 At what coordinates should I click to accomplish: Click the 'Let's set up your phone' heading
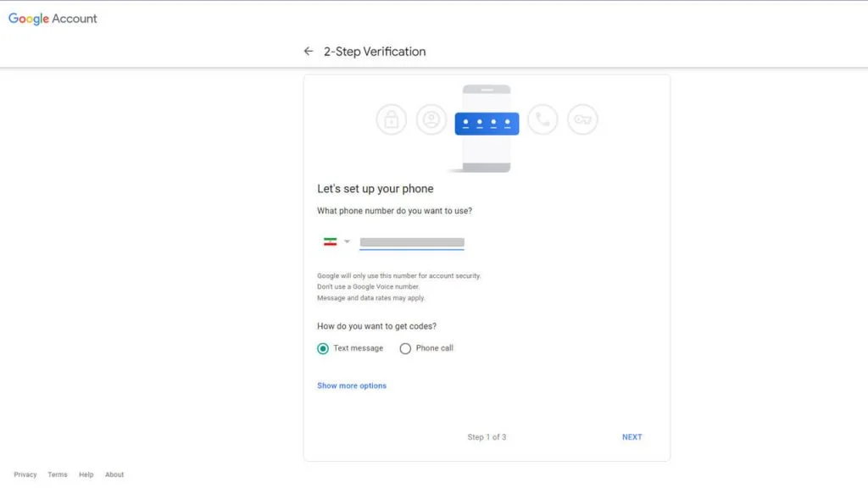pos(376,189)
